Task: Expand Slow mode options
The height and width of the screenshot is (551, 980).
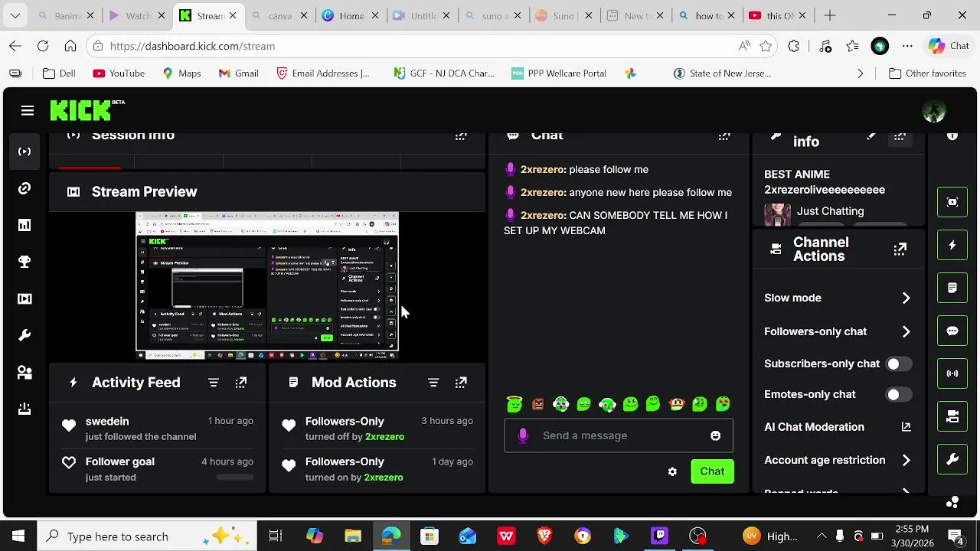Action: [x=906, y=298]
